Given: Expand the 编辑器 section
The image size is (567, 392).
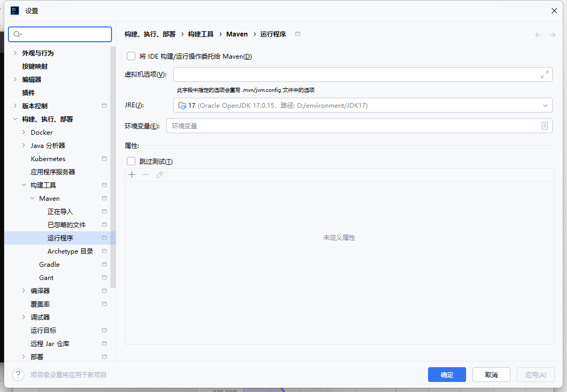Looking at the screenshot, I should (15, 79).
